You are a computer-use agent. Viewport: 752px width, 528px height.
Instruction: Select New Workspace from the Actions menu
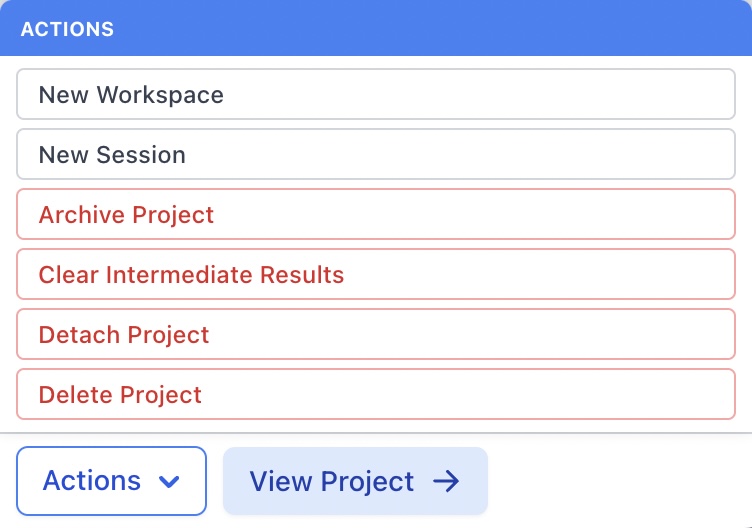376,95
